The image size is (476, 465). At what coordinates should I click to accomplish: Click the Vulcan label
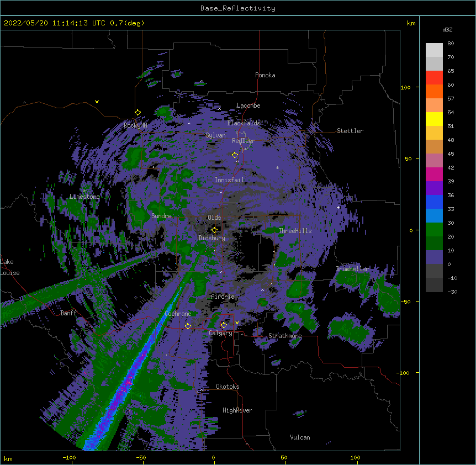[x=300, y=437]
